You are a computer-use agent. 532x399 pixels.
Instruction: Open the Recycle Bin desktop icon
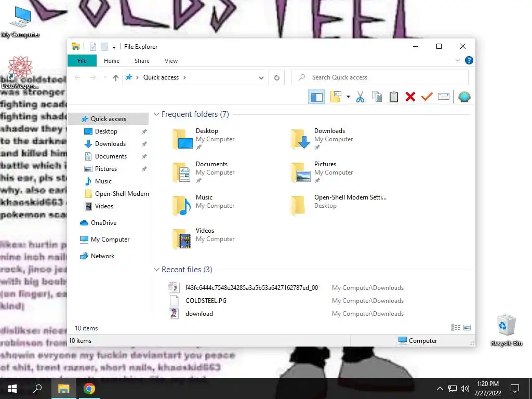pos(506,330)
